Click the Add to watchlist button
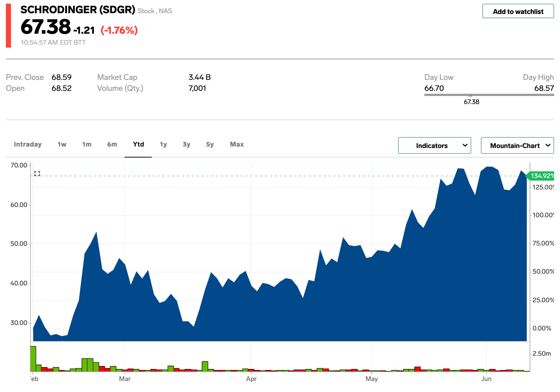The height and width of the screenshot is (392, 560). (x=518, y=11)
